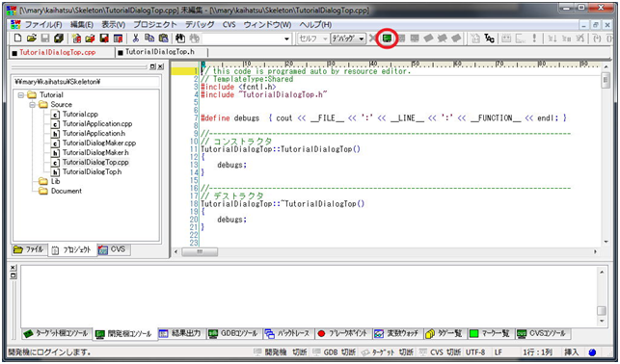Viewport: 620px width, 364px height.
Task: Click the Save floppy-disk toolbar icon
Action: coord(45,39)
